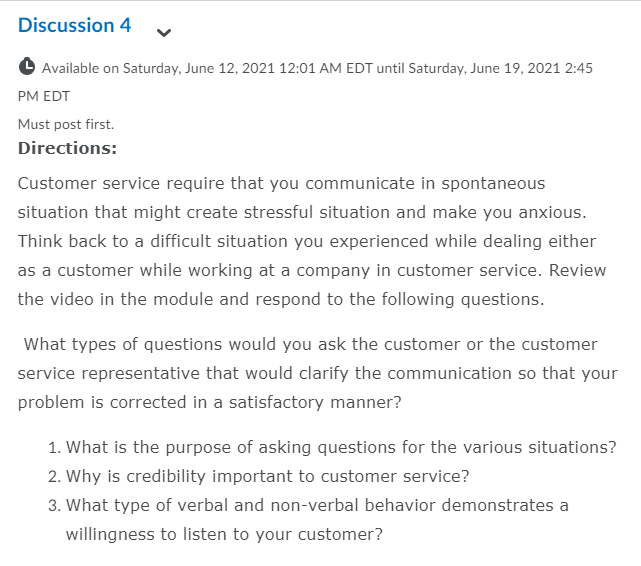The height and width of the screenshot is (566, 641).
Task: Click the clock availability icon
Action: tap(27, 66)
